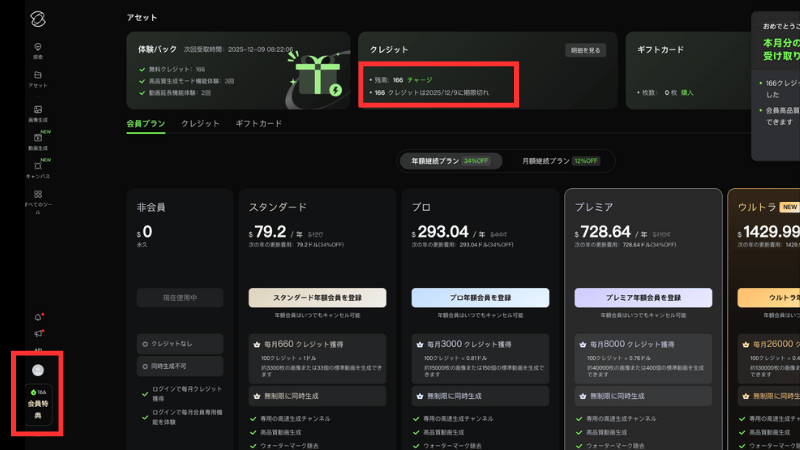Click プロ年額会員を登録 button
Viewport: 800px width, 450px height.
[x=480, y=297]
